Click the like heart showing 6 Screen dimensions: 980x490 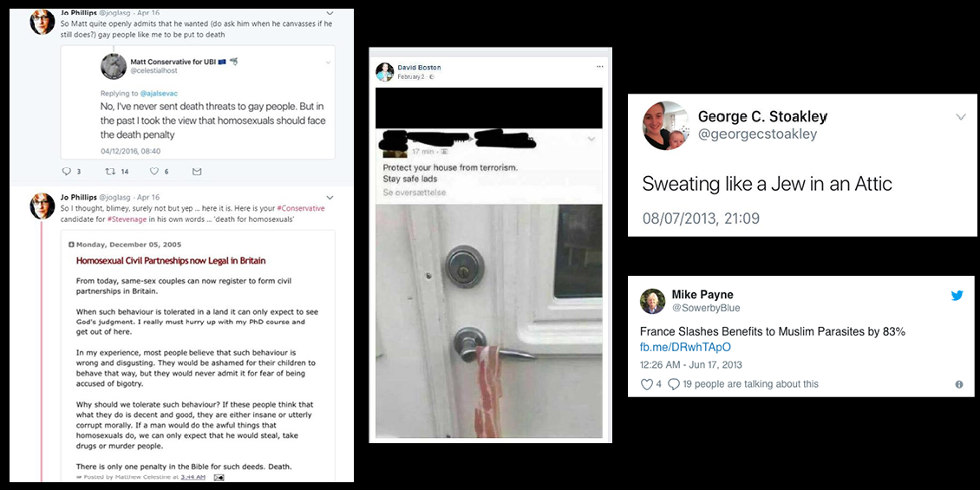(154, 171)
